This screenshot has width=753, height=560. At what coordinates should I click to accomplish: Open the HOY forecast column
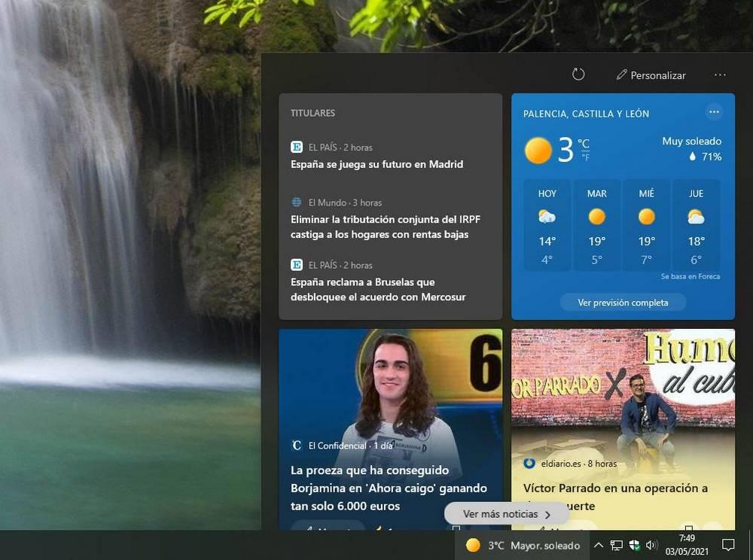click(547, 226)
